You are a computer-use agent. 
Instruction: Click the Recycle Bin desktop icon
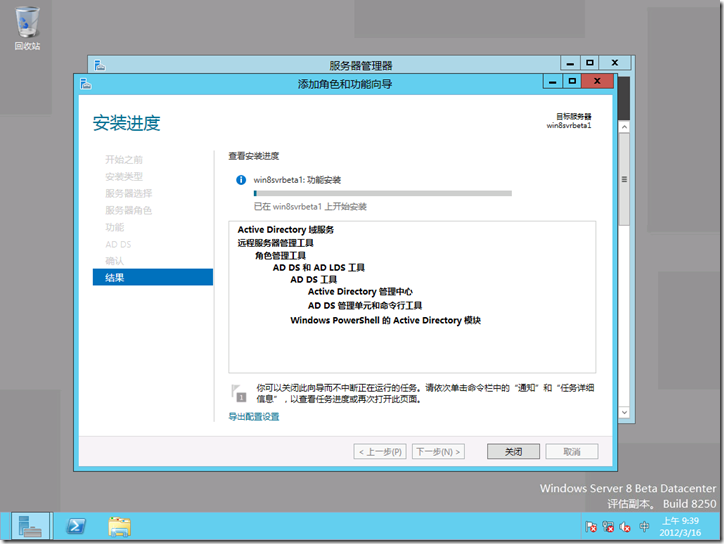[27, 28]
